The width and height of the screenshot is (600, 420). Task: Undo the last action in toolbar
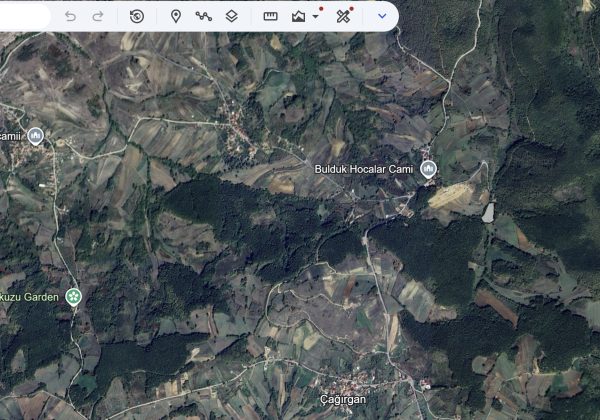(x=70, y=16)
